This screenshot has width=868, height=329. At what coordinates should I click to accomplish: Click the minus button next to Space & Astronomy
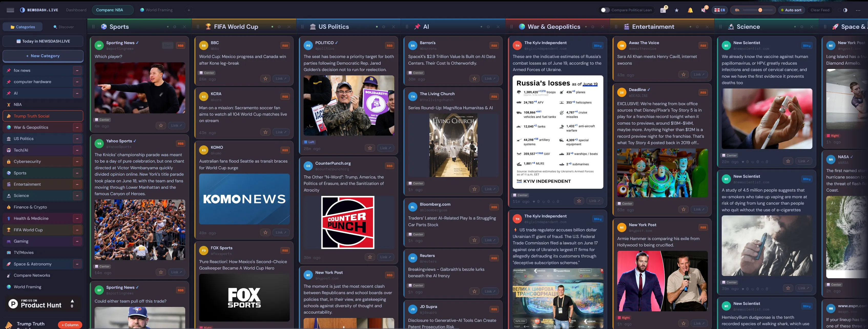pyautogui.click(x=77, y=264)
